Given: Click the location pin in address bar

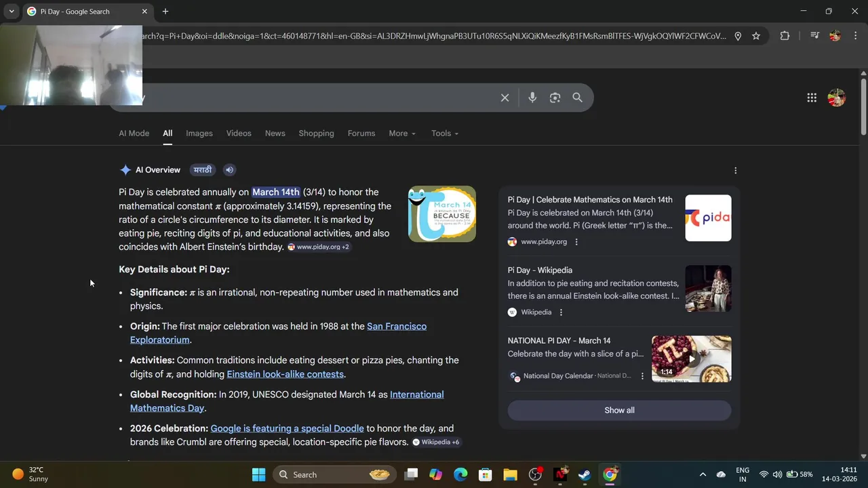Looking at the screenshot, I should coord(738,36).
